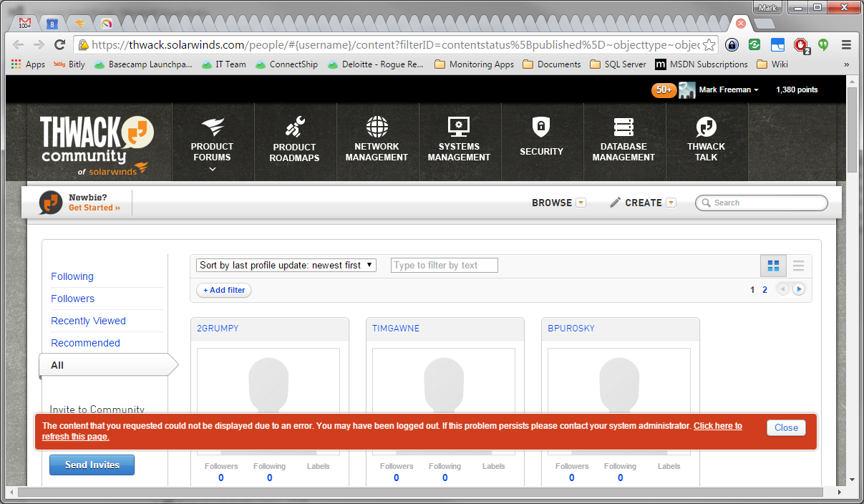Viewport: 864px width, 504px height.
Task: Open the lock extension icon
Action: [732, 44]
